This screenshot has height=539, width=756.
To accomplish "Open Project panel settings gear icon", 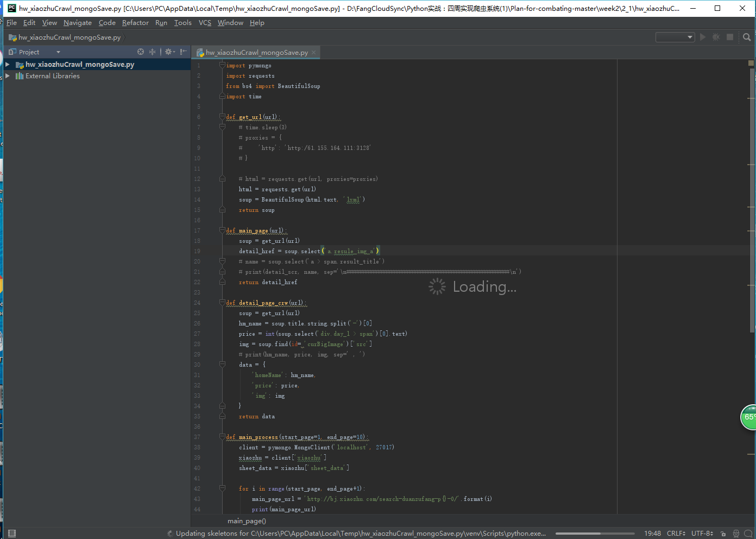I will 169,52.
